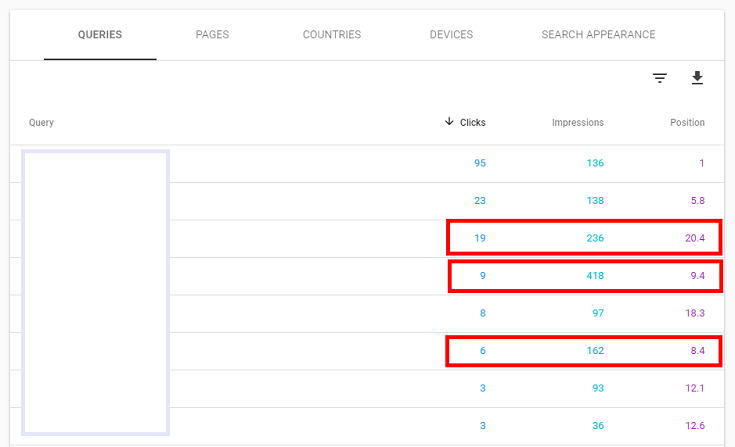Click the position value 20.4
Screen dimensions: 735x447
pos(695,238)
